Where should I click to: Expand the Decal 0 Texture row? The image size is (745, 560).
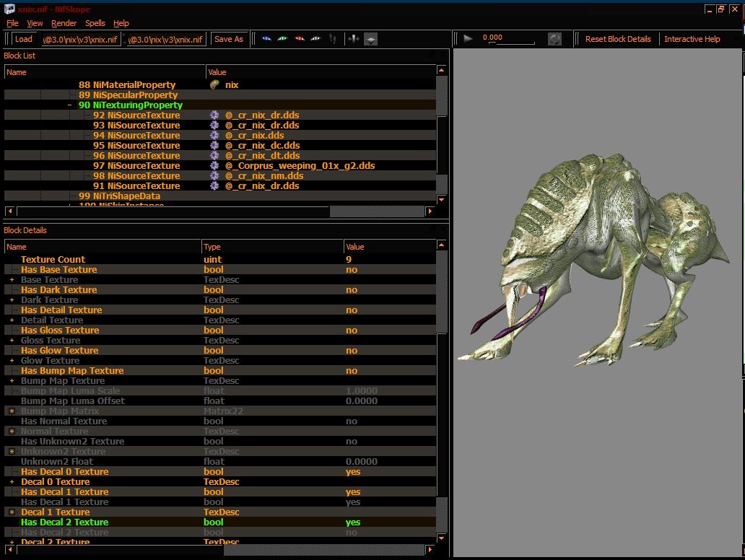[12, 481]
